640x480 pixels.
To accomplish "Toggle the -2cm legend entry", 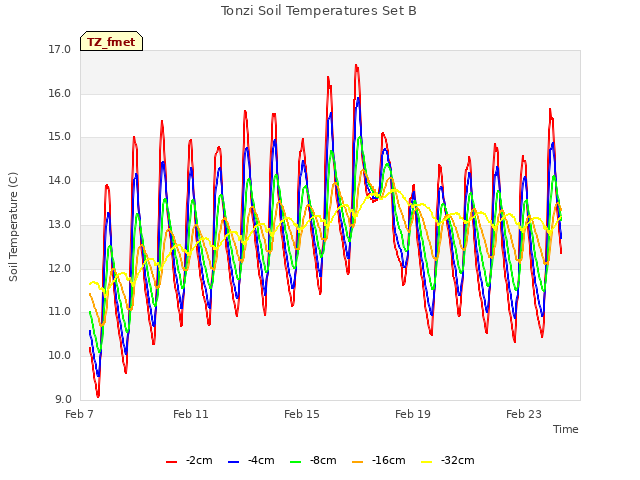I will coord(189,460).
